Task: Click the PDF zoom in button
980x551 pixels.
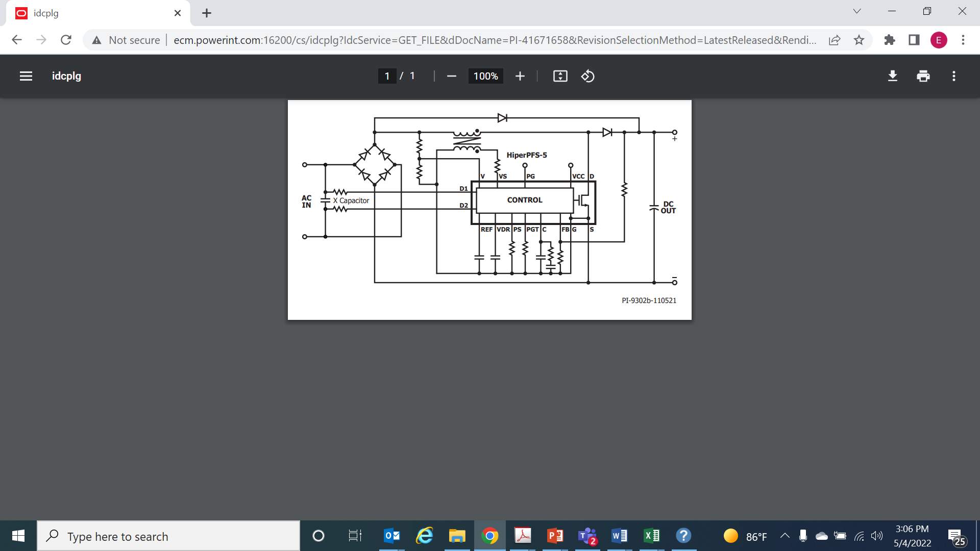Action: click(x=520, y=76)
